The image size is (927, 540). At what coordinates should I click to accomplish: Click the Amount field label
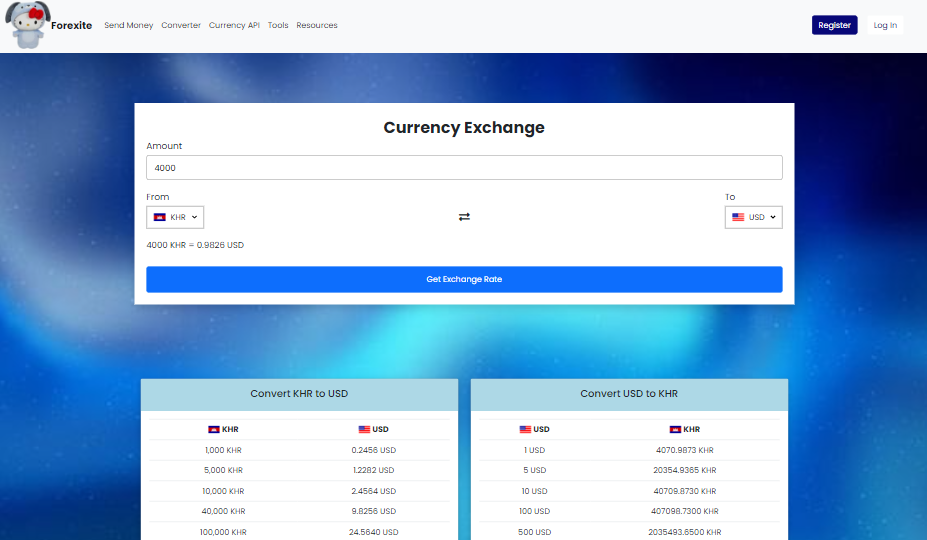click(164, 146)
